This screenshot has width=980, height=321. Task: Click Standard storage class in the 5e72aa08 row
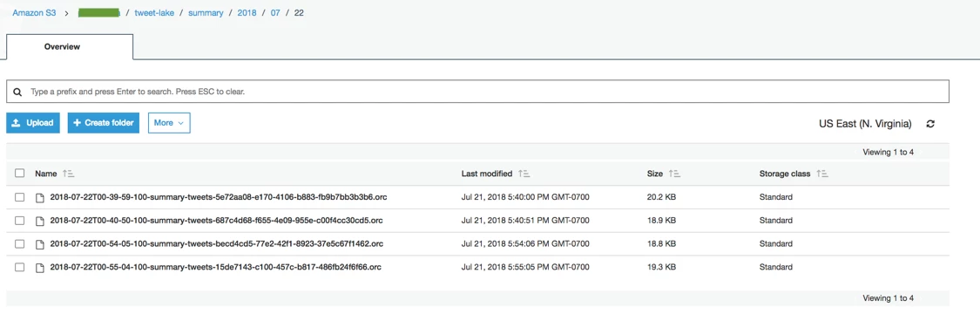click(x=775, y=197)
